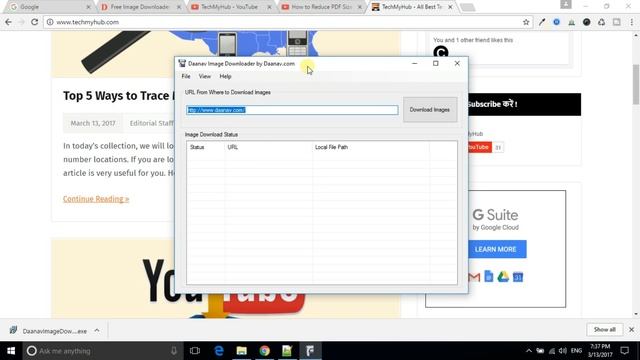Click the LEARN MORE button in G Suite ad

point(496,249)
